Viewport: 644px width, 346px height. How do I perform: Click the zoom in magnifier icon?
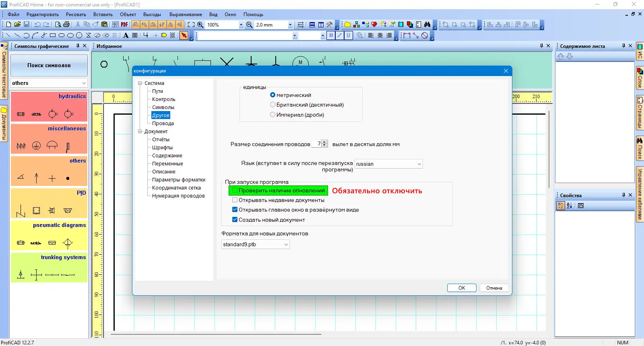pos(200,25)
